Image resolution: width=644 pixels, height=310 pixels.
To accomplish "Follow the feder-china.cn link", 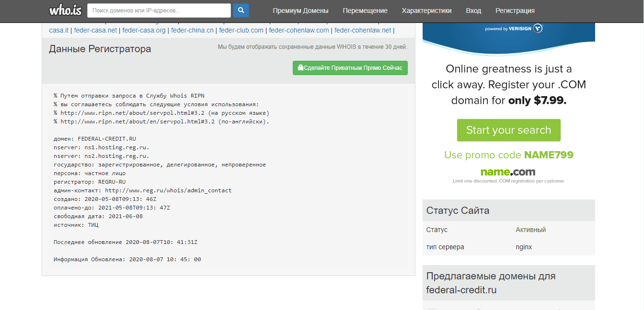I will click(192, 30).
